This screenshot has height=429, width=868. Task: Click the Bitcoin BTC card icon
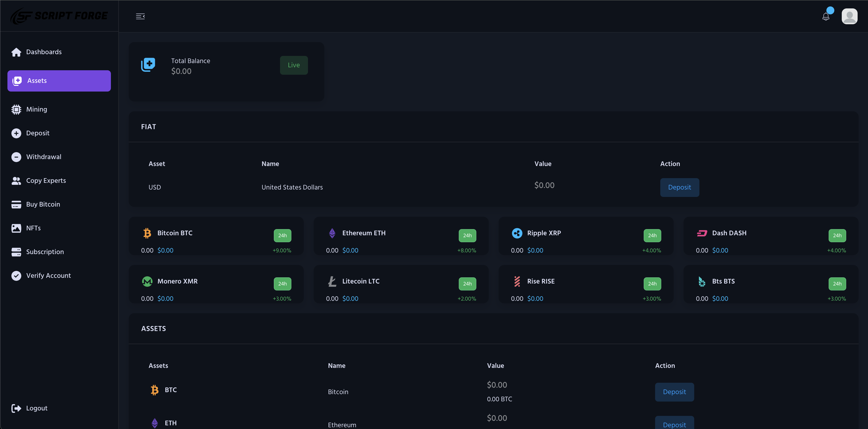(x=147, y=233)
